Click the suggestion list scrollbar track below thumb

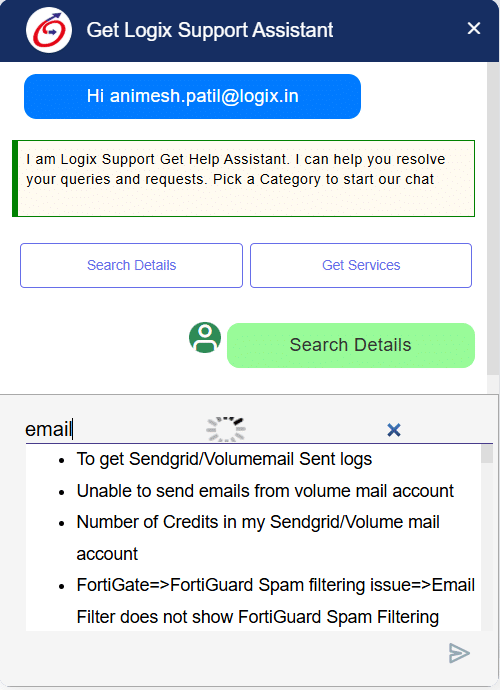487,547
